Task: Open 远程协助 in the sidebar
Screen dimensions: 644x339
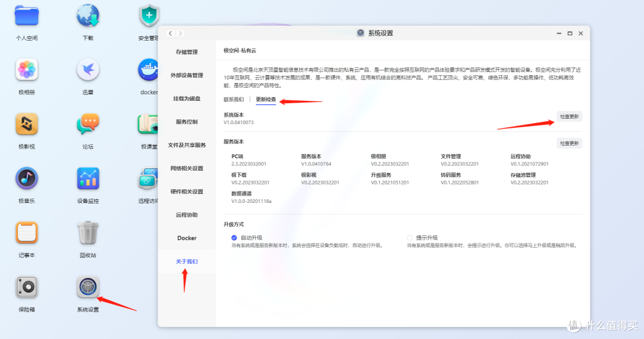Action: pos(187,215)
